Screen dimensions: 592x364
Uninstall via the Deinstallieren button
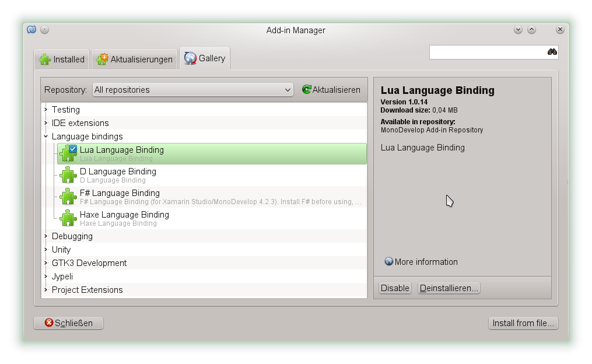(449, 288)
